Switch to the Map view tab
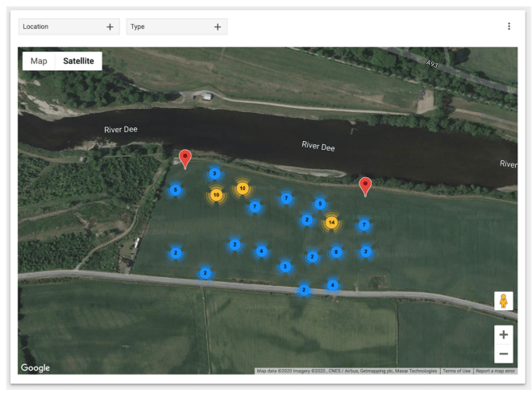Screen dimensions: 532x394 click(39, 61)
